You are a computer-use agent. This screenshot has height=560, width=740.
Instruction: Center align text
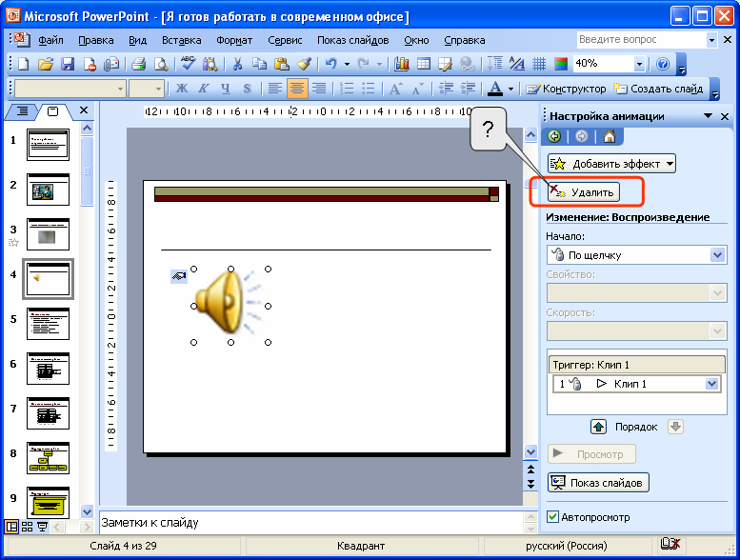[x=297, y=89]
